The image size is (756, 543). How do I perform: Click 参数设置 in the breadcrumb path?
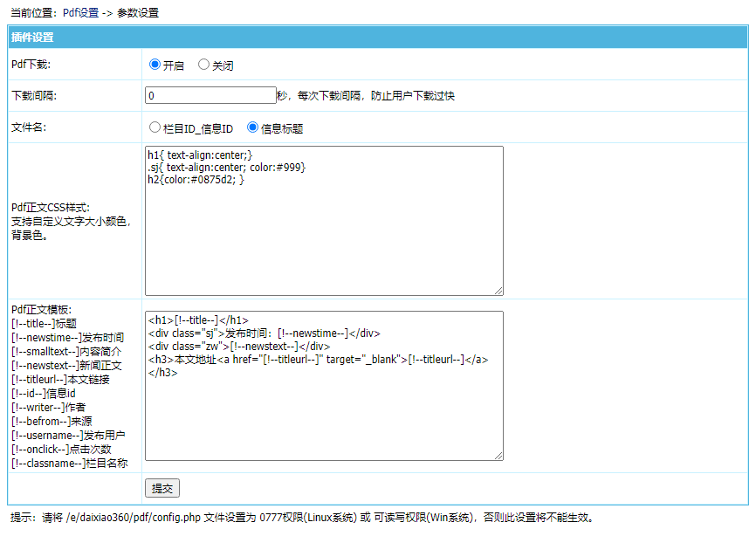138,13
